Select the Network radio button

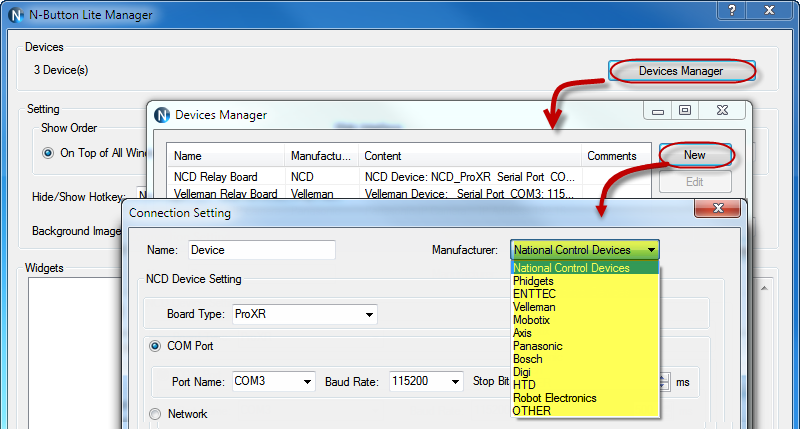click(155, 414)
